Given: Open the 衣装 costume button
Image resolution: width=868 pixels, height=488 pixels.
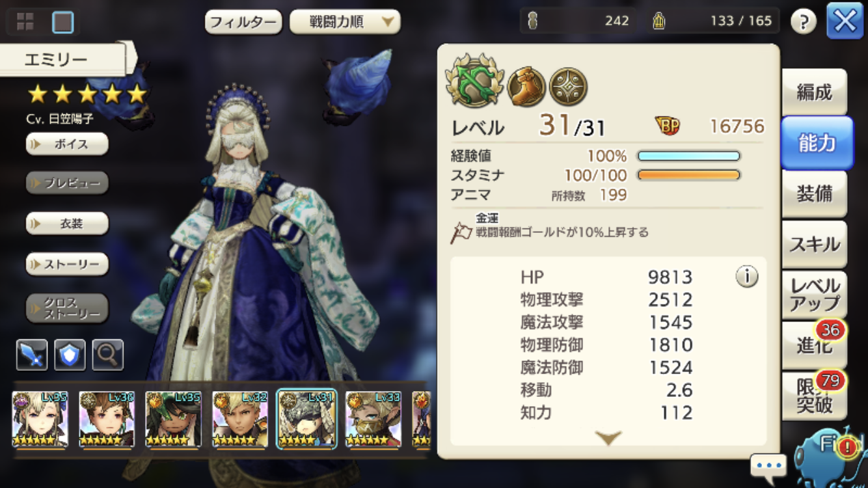Looking at the screenshot, I should 67,223.
